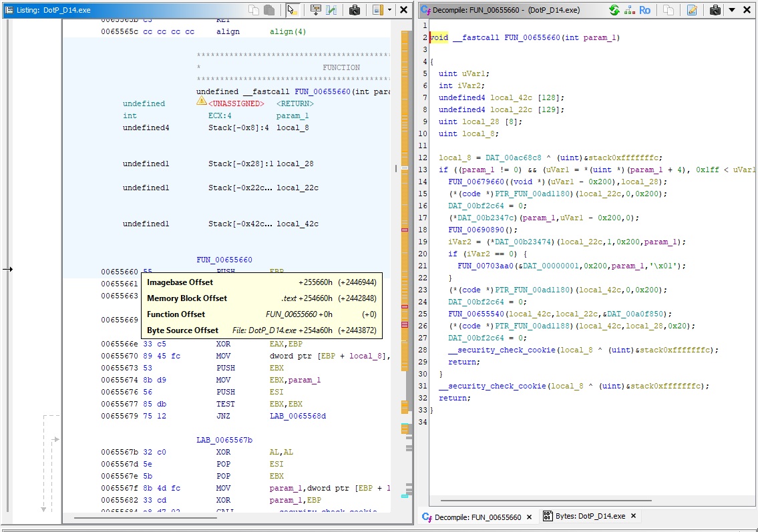This screenshot has height=532, width=758.
Task: Click the warning icon beside <UNASSIGNED>
Action: pyautogui.click(x=201, y=101)
